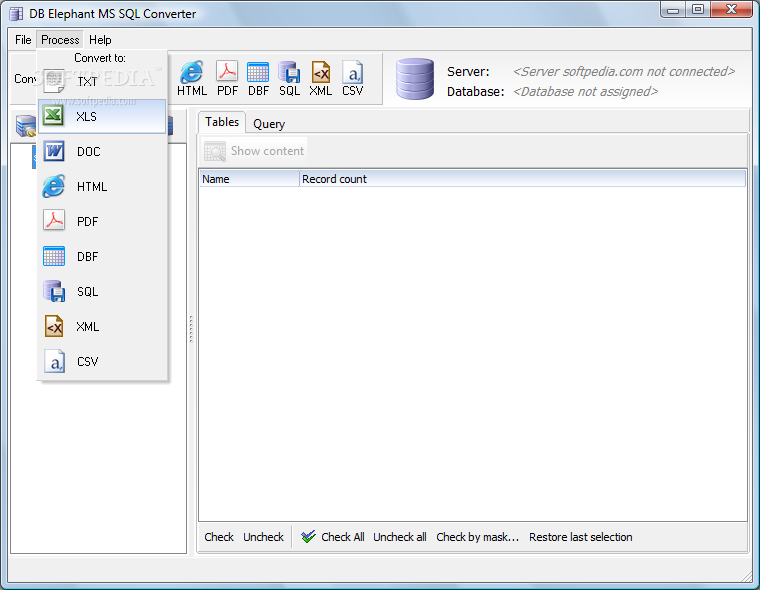Choose XLS from the Process menu
Image resolution: width=760 pixels, height=590 pixels.
pyautogui.click(x=102, y=116)
